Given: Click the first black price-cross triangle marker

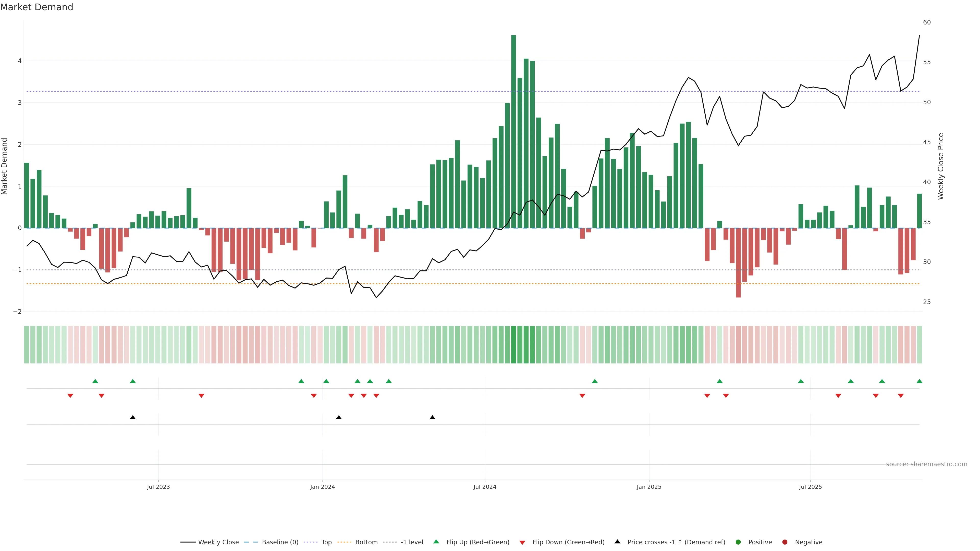Looking at the screenshot, I should click(x=133, y=418).
